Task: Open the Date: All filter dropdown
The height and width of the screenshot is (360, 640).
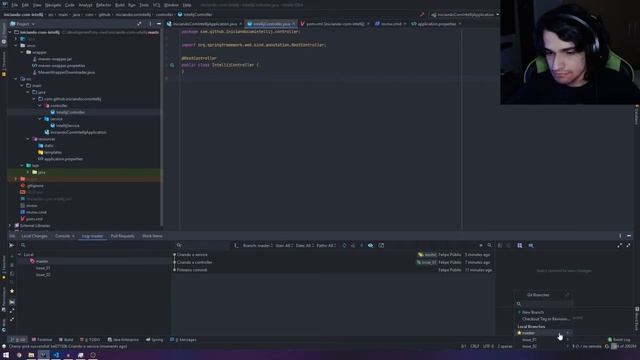Action: (304, 245)
